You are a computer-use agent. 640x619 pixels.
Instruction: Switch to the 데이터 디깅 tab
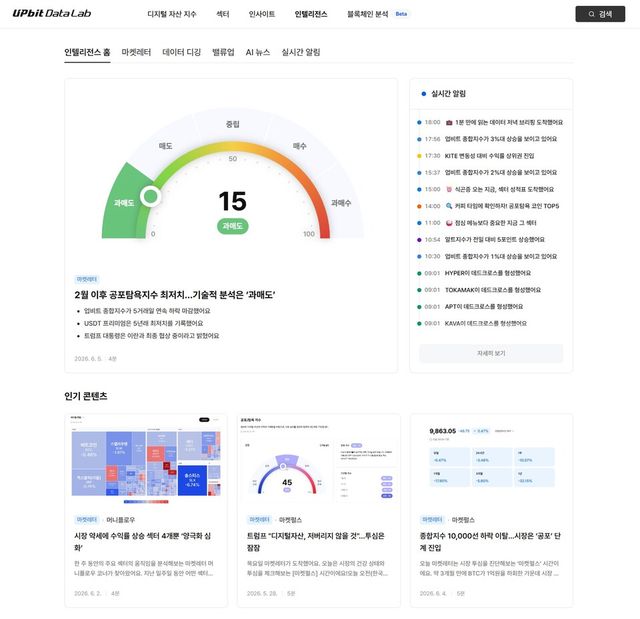coord(182,52)
